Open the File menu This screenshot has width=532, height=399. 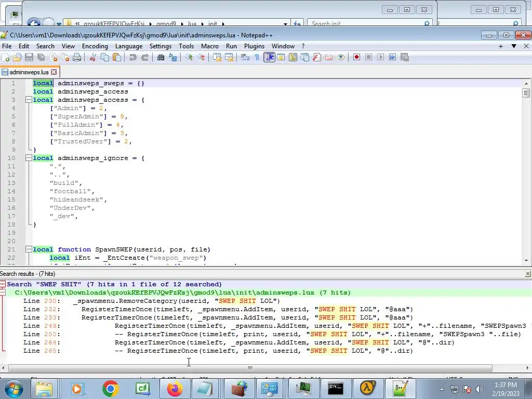pyautogui.click(x=7, y=46)
